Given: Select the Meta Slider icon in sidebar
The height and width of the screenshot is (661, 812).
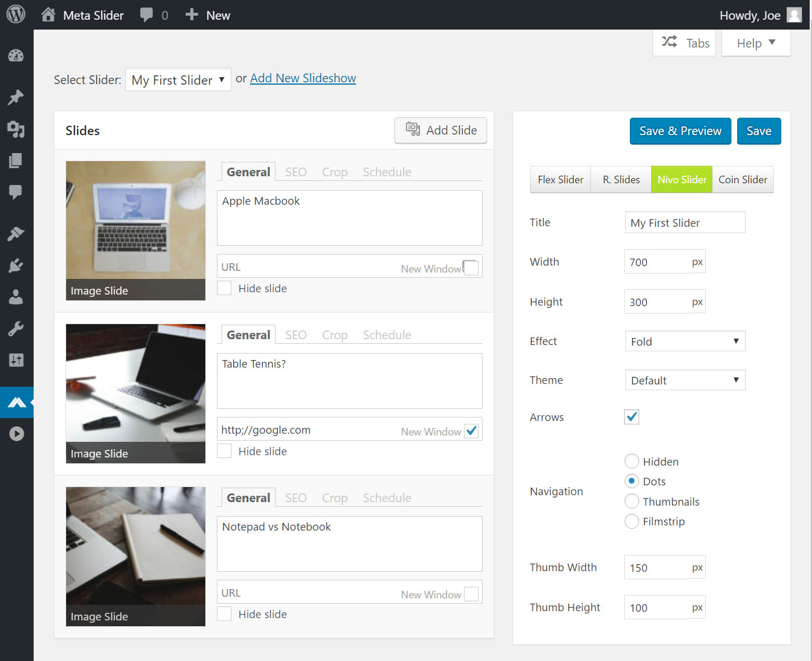Looking at the screenshot, I should [17, 402].
